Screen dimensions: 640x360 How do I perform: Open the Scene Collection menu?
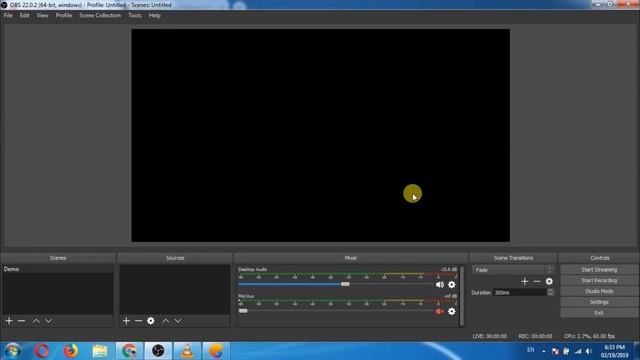coord(100,16)
